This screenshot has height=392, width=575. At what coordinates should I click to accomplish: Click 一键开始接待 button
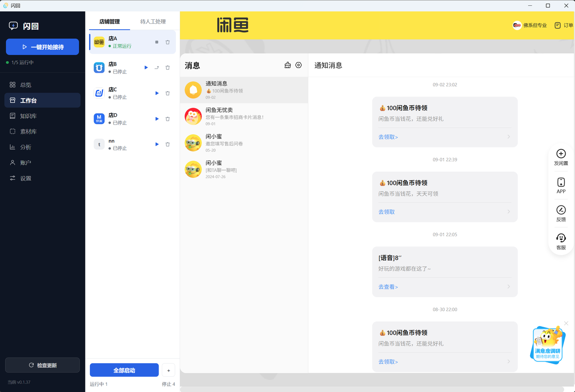[42, 47]
